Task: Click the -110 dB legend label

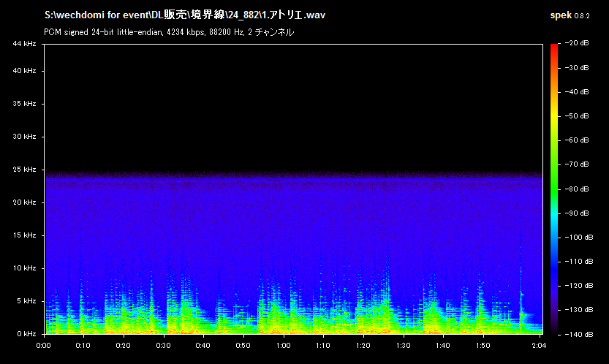Action: [579, 261]
